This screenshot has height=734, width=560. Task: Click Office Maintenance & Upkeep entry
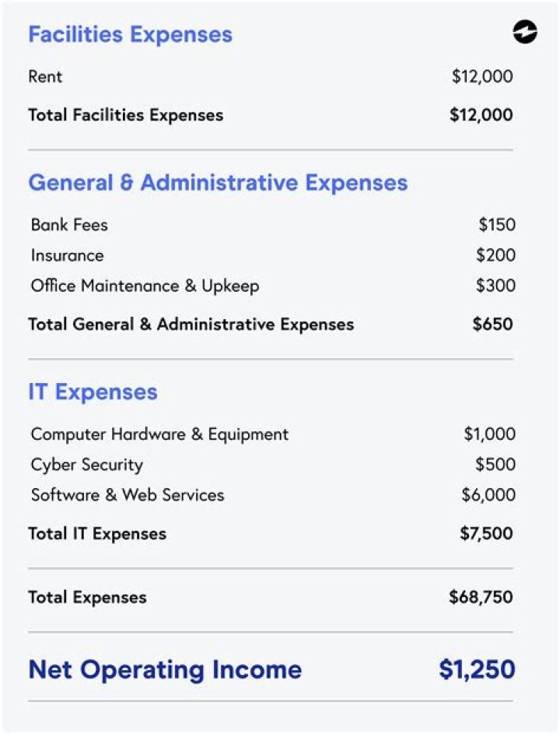pos(145,286)
